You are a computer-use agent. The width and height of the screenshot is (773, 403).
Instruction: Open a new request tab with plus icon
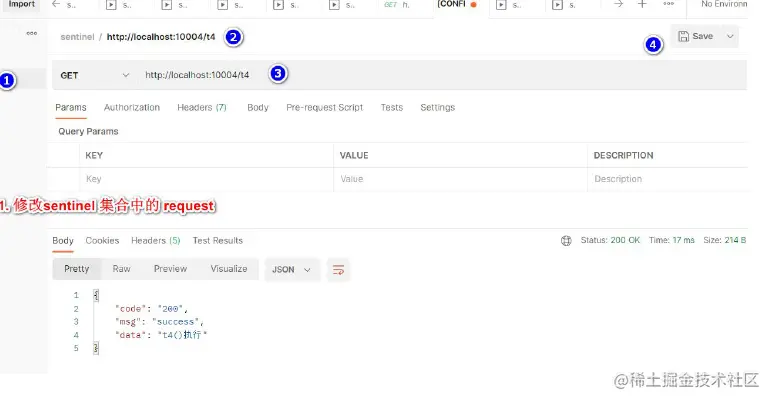[642, 4]
